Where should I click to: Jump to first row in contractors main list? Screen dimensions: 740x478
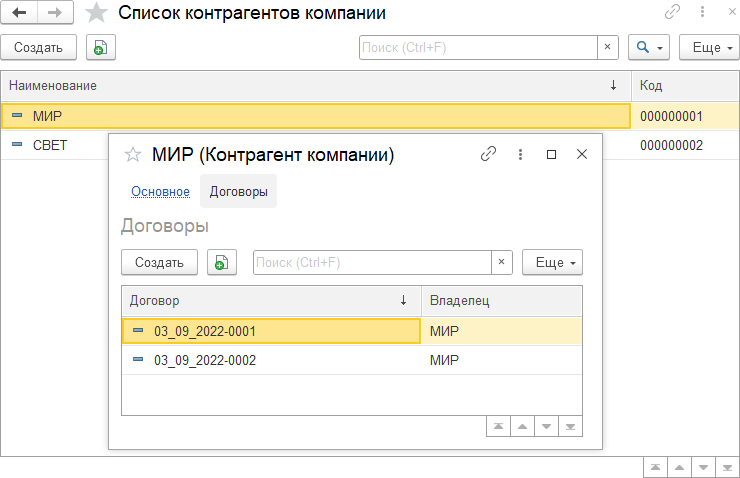coord(656,468)
